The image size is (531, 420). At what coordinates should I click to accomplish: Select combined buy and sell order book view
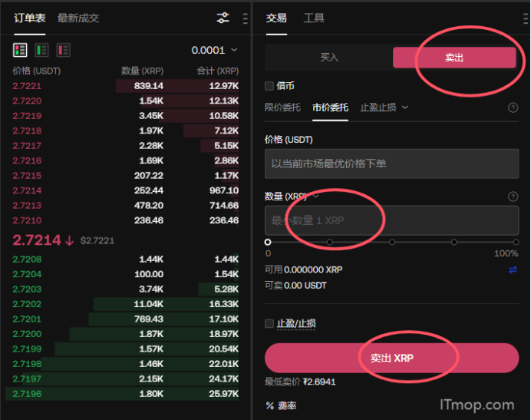tap(20, 50)
